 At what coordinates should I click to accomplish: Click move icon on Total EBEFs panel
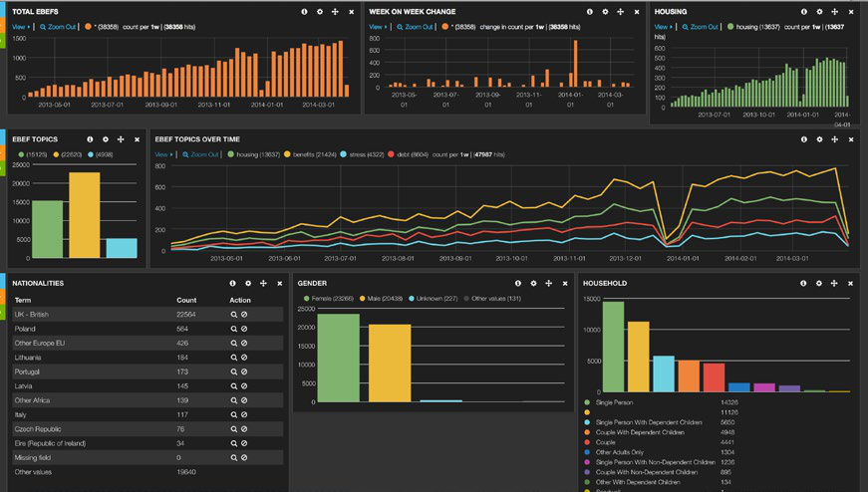pyautogui.click(x=335, y=12)
